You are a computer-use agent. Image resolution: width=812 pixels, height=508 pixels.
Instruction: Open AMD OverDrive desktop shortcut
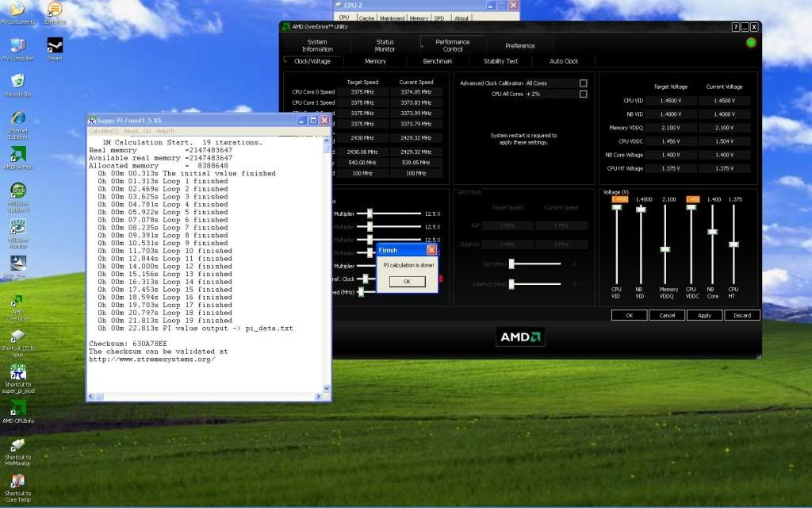(17, 309)
